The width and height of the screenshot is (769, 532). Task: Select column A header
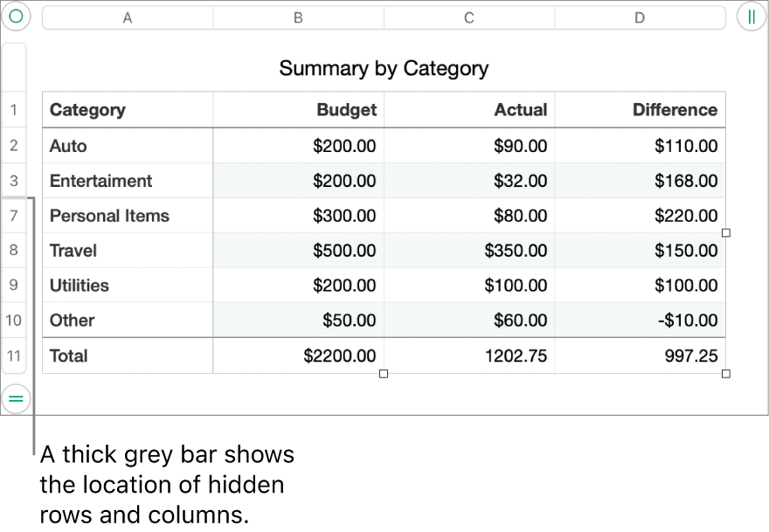[128, 16]
